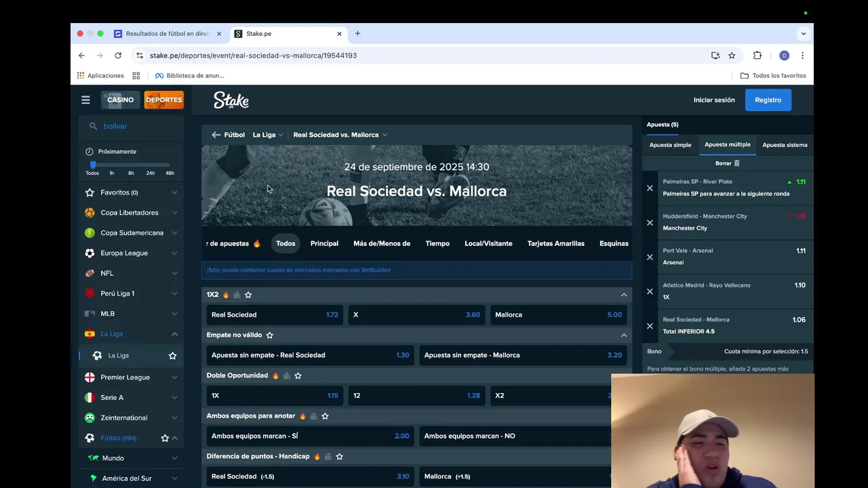Click the back arrow next to Fútbol
Viewport: 868px width, 488px height.
click(x=216, y=135)
